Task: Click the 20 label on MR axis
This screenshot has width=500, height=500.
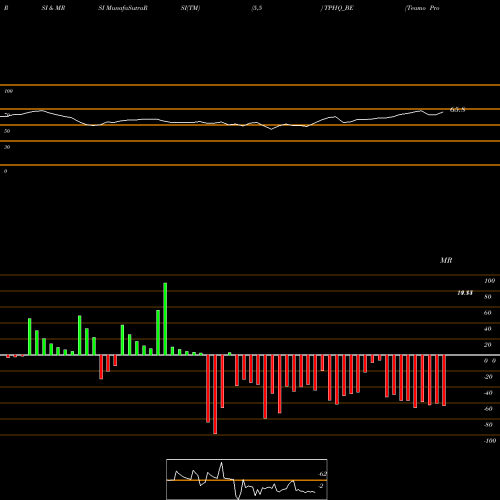Action: (488, 345)
